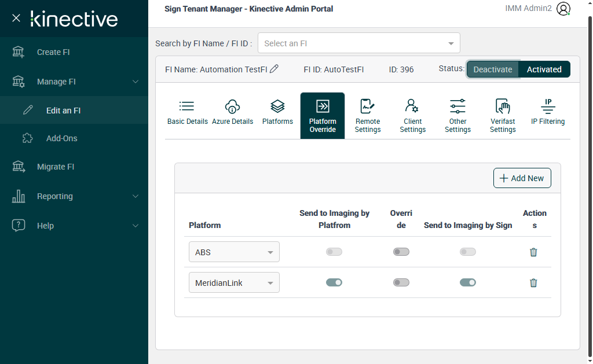Switch to the Client Settings tab
This screenshot has height=364, width=593.
tap(412, 116)
